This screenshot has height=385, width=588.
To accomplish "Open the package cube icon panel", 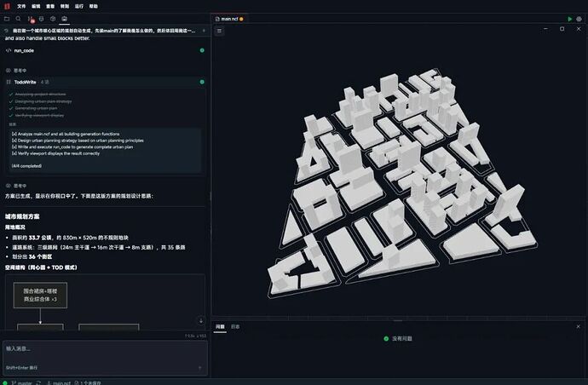I will click(x=53, y=19).
